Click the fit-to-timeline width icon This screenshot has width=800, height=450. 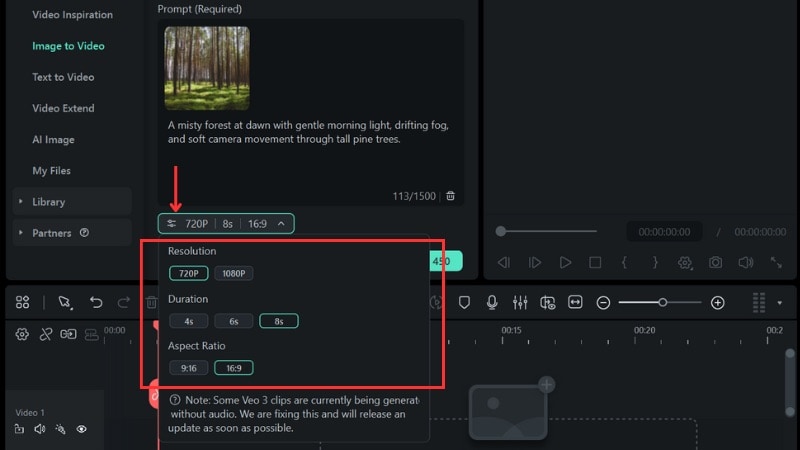coord(575,303)
